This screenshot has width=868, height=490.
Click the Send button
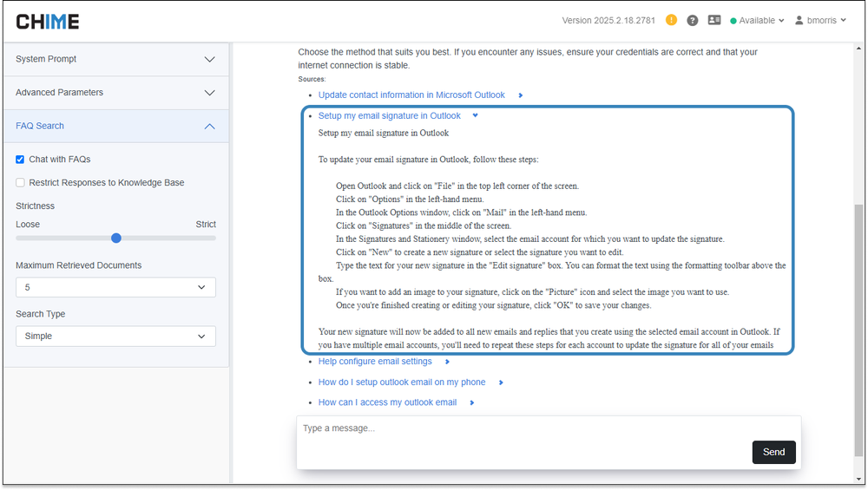[x=773, y=453]
